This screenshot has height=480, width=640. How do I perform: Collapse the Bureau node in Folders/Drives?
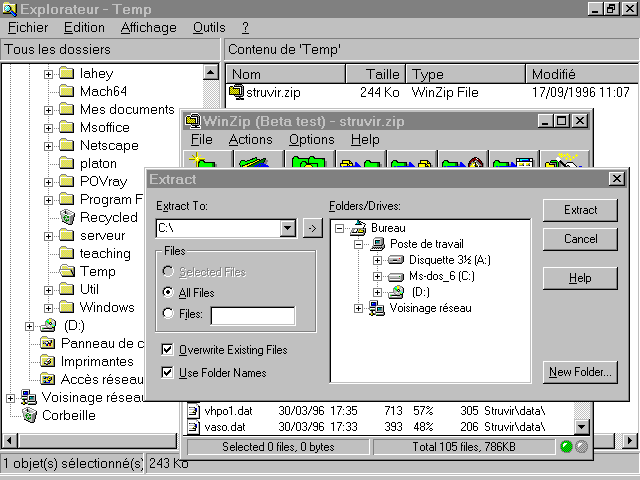point(339,228)
